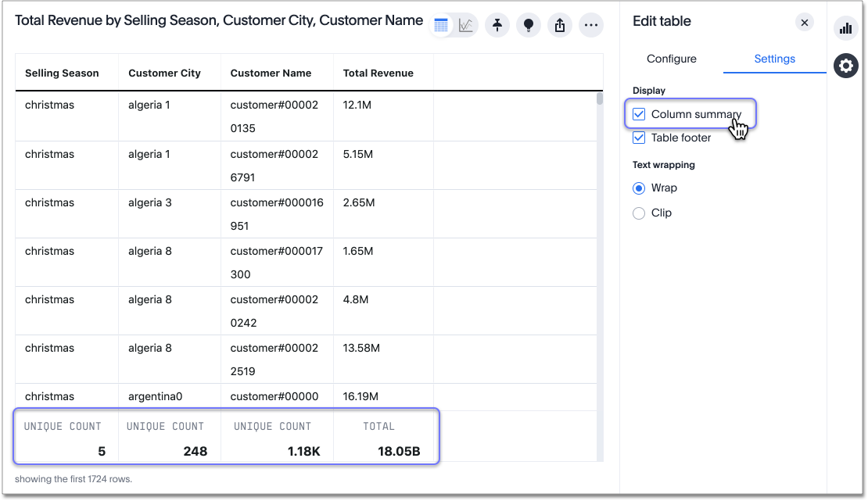Open the more options ellipsis icon
Image resolution: width=868 pixels, height=501 pixels.
[591, 25]
